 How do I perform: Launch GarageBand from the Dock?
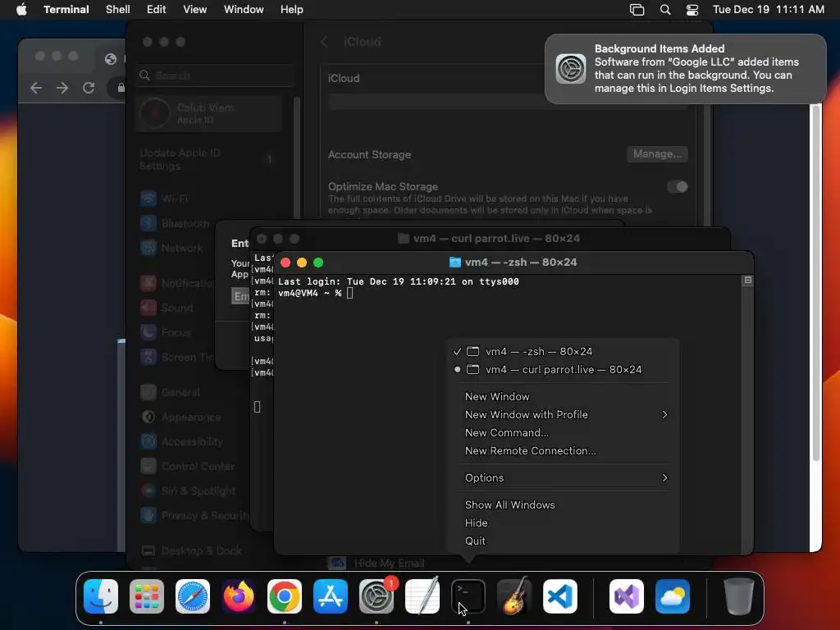tap(514, 596)
